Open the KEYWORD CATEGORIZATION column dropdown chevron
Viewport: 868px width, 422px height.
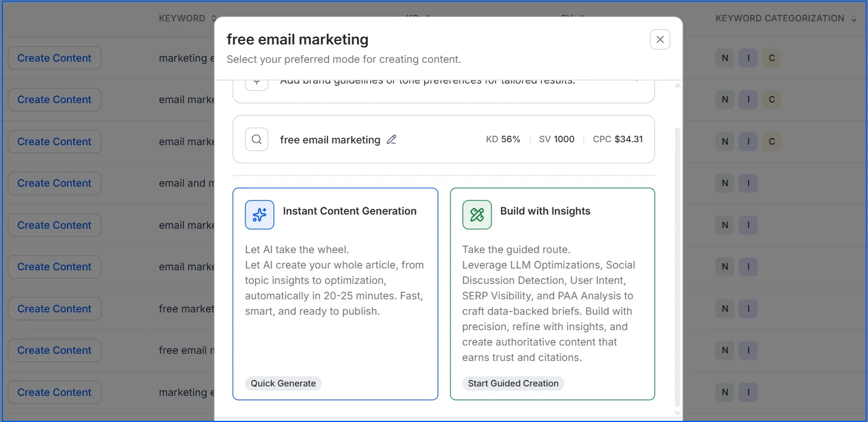[x=854, y=19]
